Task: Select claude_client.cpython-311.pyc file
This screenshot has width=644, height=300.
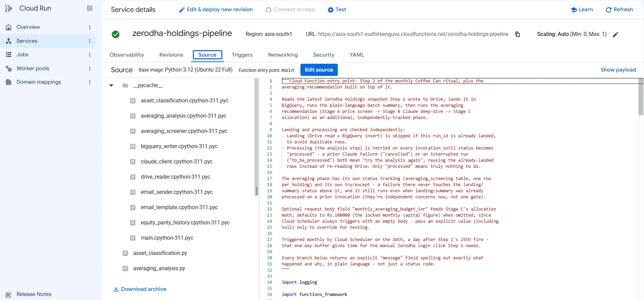Action: coord(177,162)
